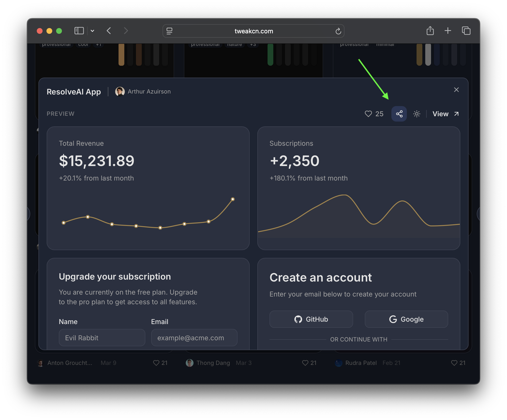Viewport: 507px width, 420px height.
Task: Open Safari share sheet icon
Action: tap(430, 31)
